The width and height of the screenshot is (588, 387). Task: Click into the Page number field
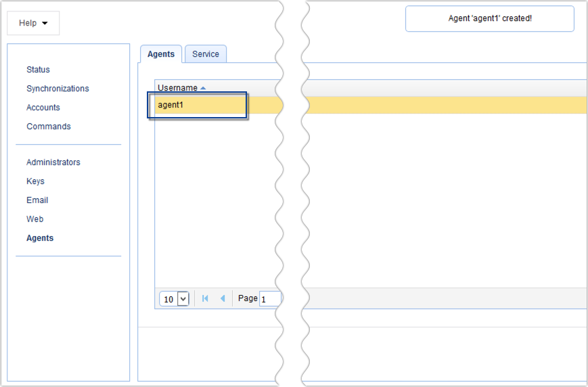[269, 299]
